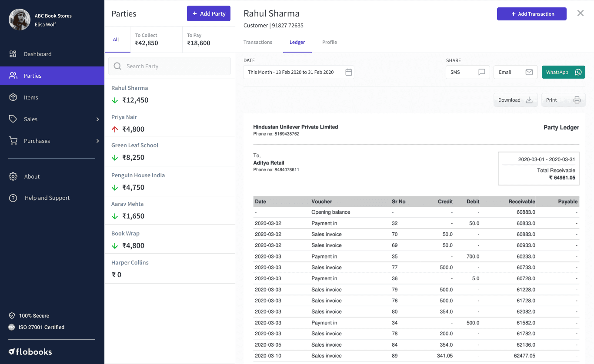Click the Search Party input field
The image size is (594, 364).
(x=170, y=66)
